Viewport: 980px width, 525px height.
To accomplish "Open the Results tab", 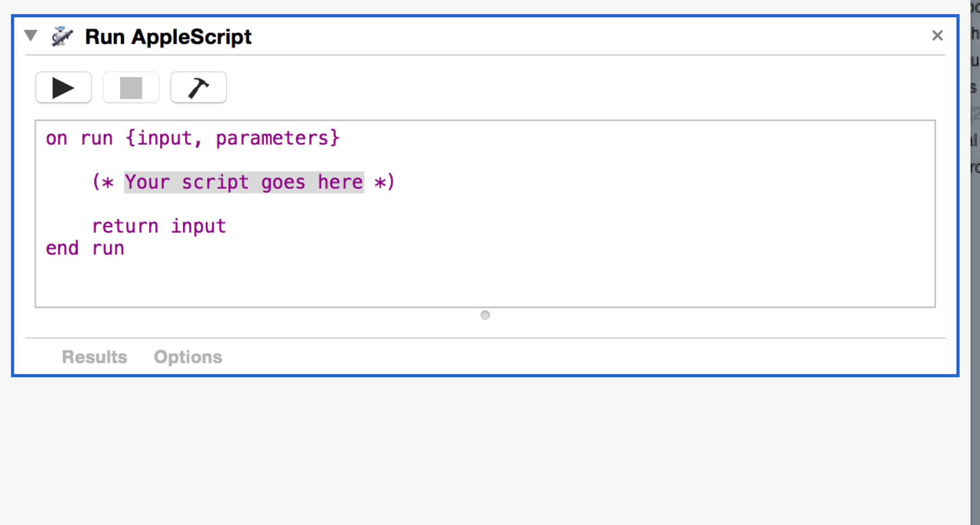I will pos(95,357).
